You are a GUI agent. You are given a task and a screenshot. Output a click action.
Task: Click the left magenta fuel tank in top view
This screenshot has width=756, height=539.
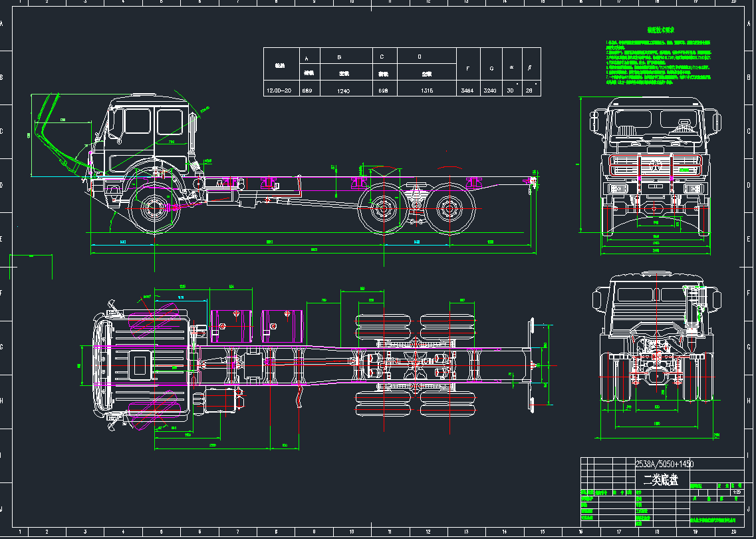click(231, 326)
